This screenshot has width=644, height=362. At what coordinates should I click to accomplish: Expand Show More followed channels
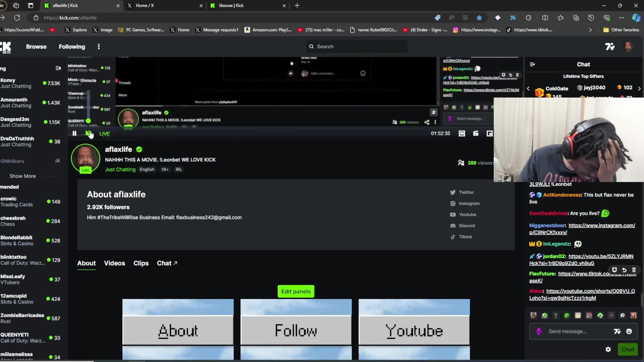(x=22, y=176)
